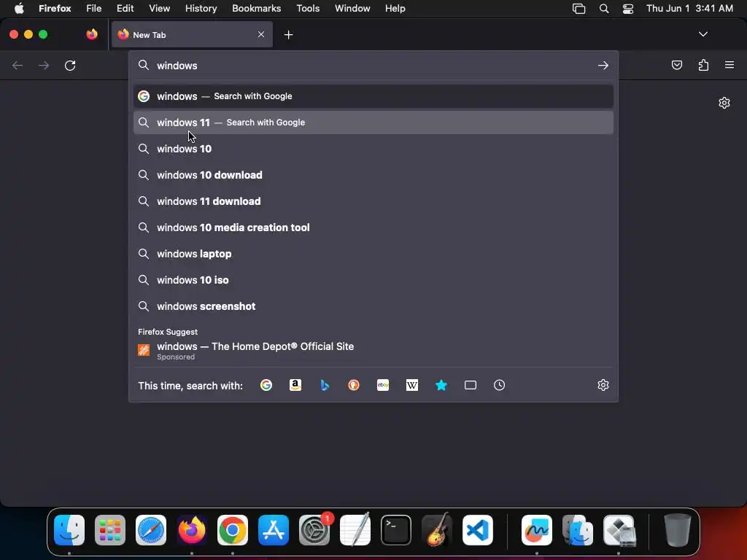Open Freeform from the Dock
The image size is (747, 560).
(537, 530)
